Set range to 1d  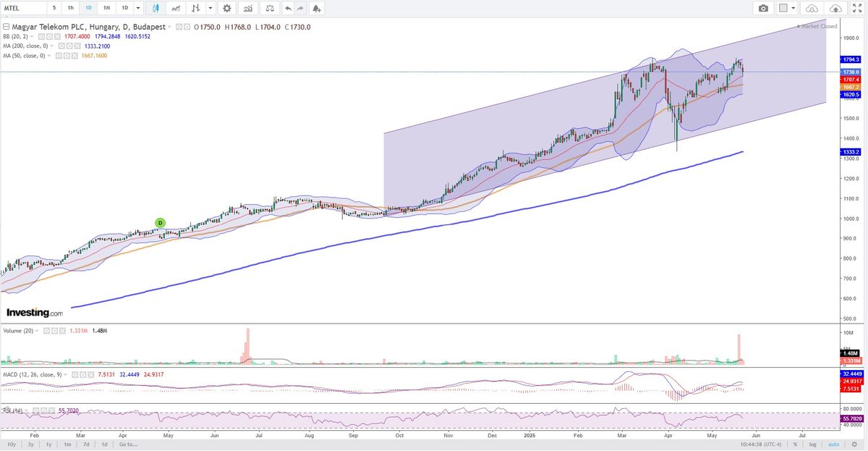pyautogui.click(x=105, y=444)
